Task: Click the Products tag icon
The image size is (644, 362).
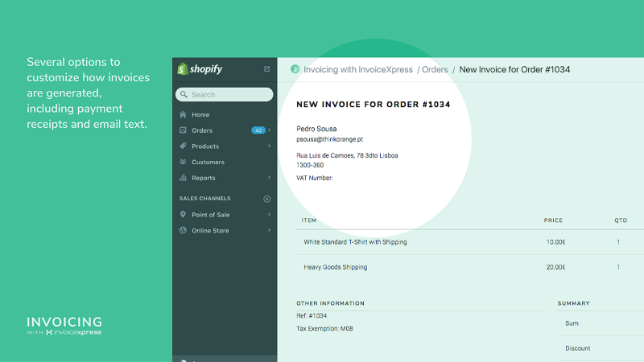Action: pyautogui.click(x=183, y=146)
